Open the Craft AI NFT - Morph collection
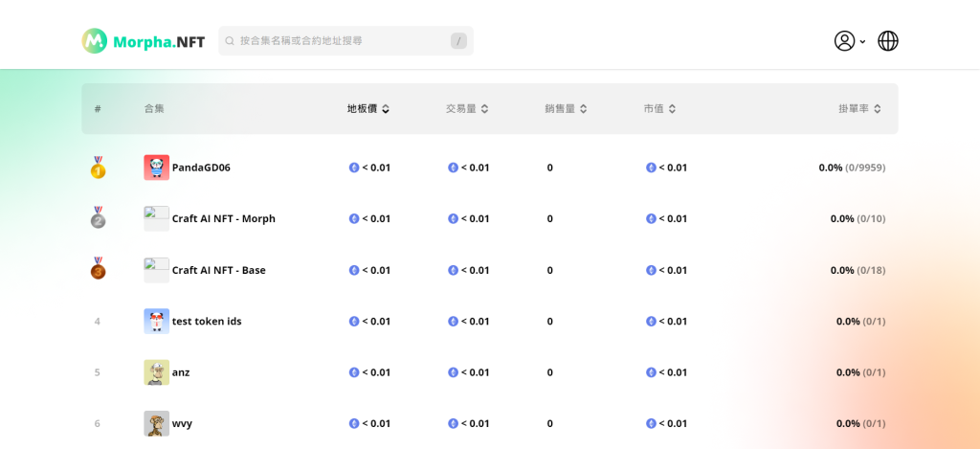 [x=223, y=218]
